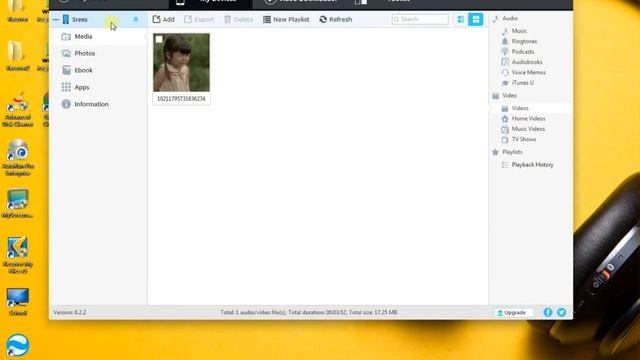Open the Videos category
Image resolution: width=640 pixels, height=360 pixels.
pyautogui.click(x=520, y=108)
